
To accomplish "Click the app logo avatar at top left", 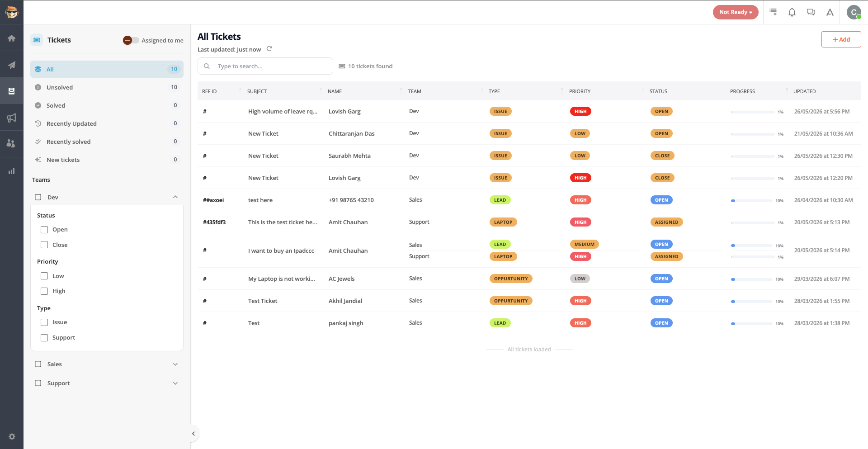I will click(x=12, y=12).
